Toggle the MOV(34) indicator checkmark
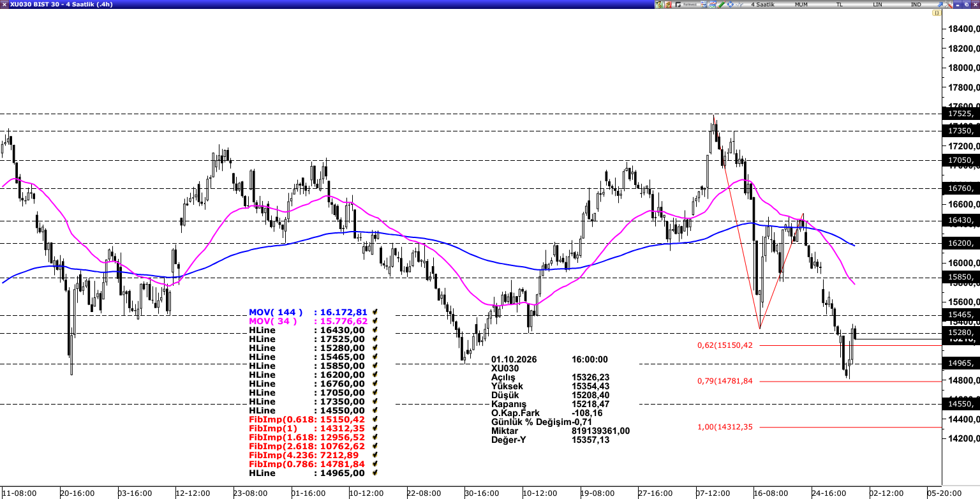This screenshot has height=499, width=980. pos(376,321)
